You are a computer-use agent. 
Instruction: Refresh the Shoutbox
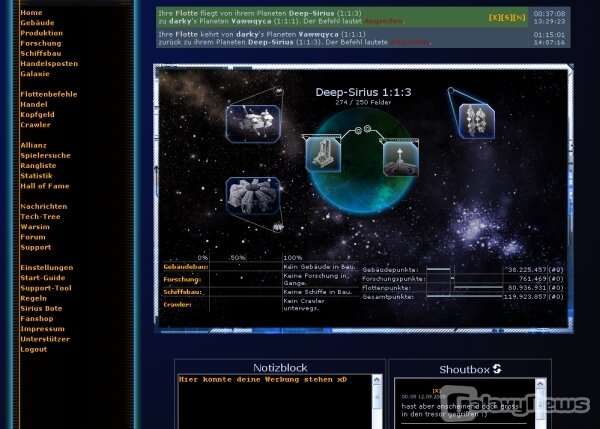497,369
